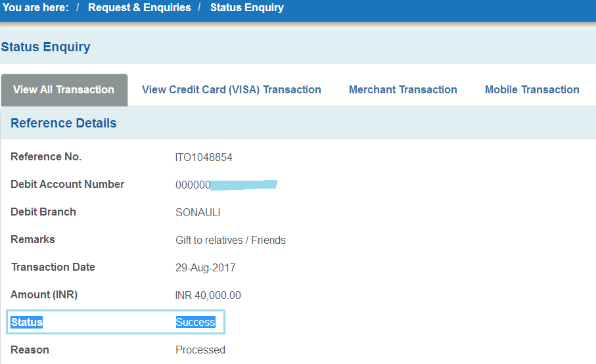596x364 pixels.
Task: Click the highlighted Status field label
Action: (x=27, y=323)
